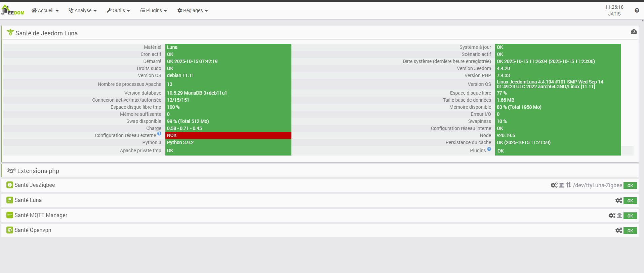The height and width of the screenshot is (273, 644).
Task: Expand the Santé MQTT Manager section
Action: click(x=41, y=215)
